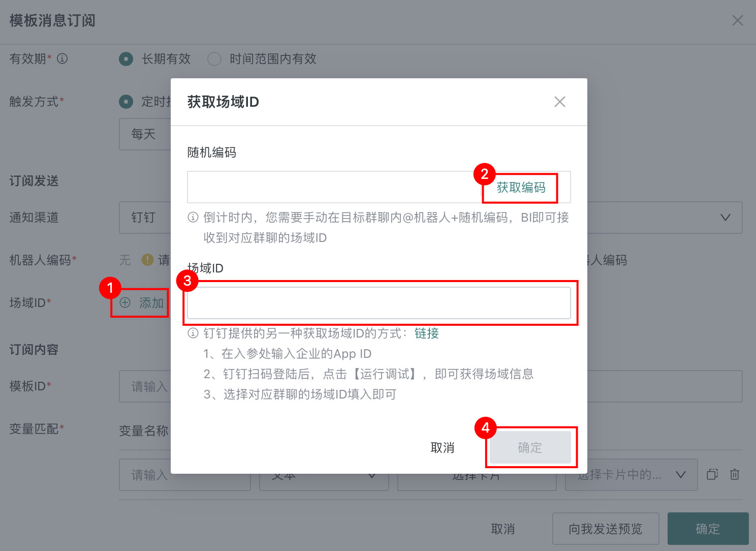Click the 随机编码 text field
Viewport: 756px width, 551px height.
pos(334,187)
